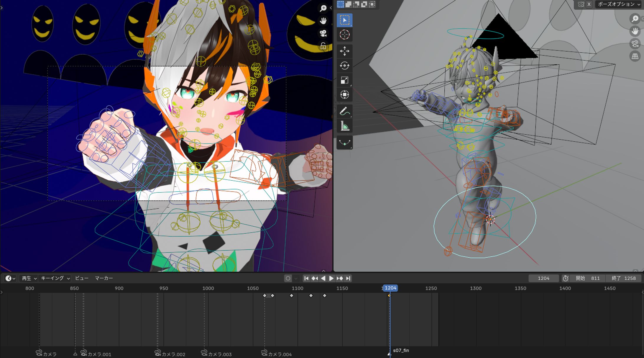
Task: Select the Annotate pencil tool
Action: tap(344, 112)
